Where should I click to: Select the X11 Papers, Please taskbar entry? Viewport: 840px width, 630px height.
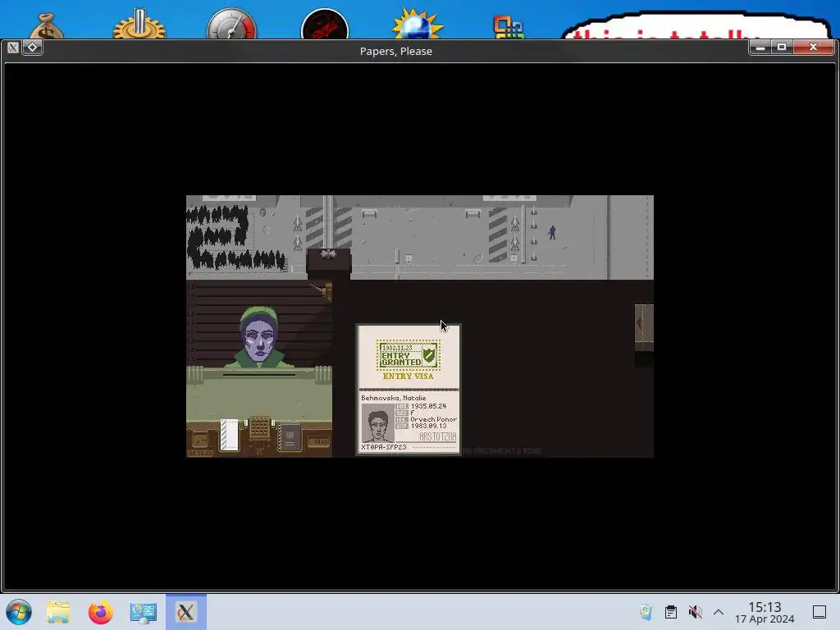(x=186, y=612)
